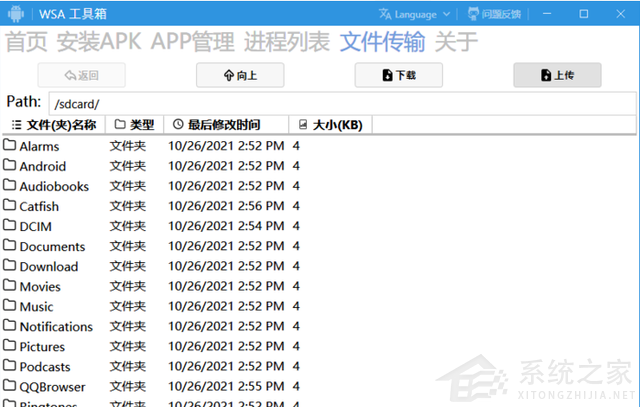Open the Language dropdown menu
640x407 pixels.
tap(415, 14)
